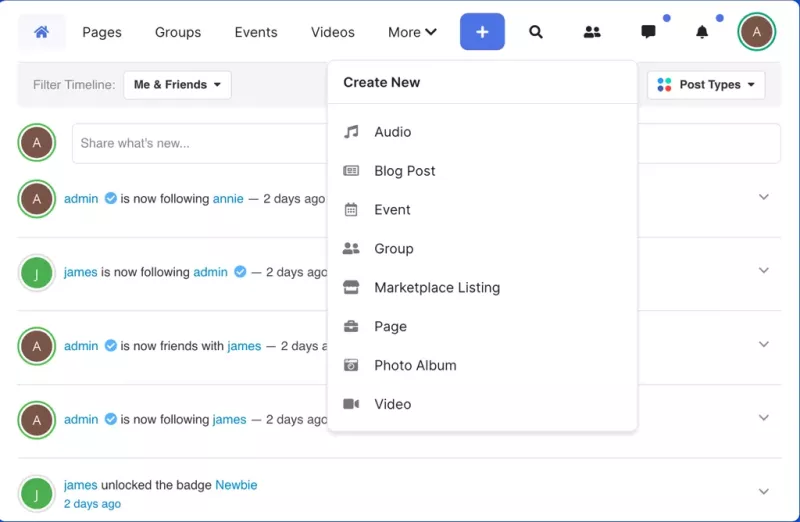Expand options chevron on james following admin post
Image resolution: width=800 pixels, height=522 pixels.
pyautogui.click(x=763, y=270)
